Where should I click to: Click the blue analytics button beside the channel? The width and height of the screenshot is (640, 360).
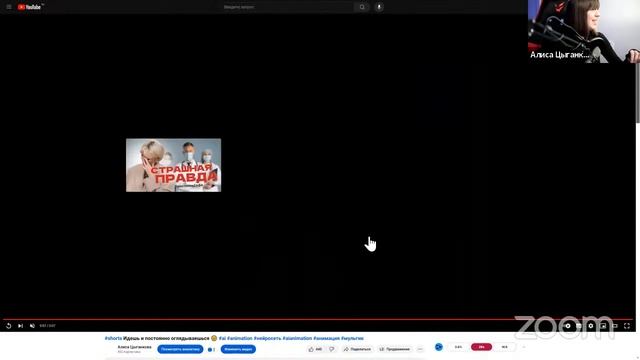[180, 349]
